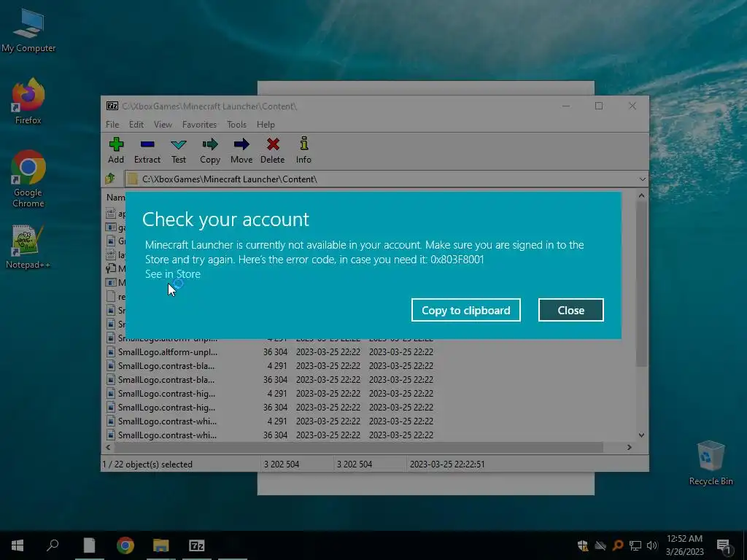
Task: Open the notification center icon
Action: coord(724,545)
